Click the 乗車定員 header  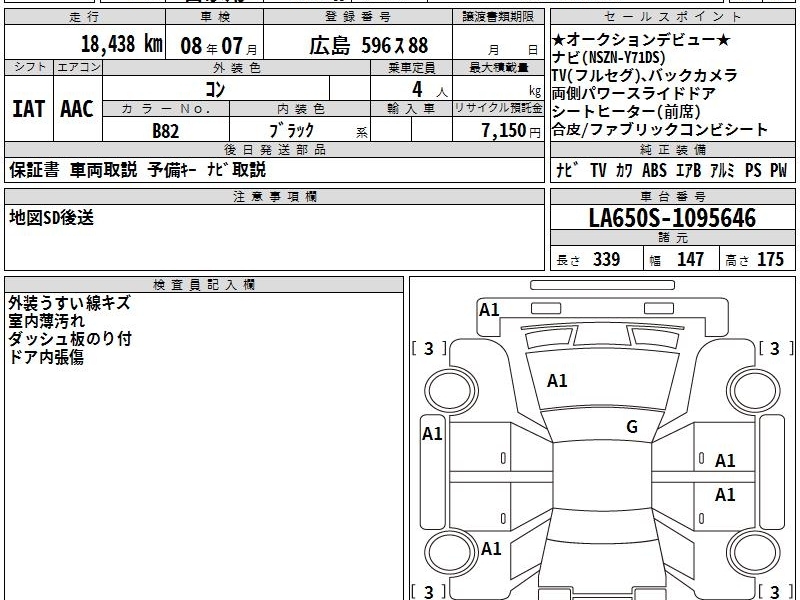pos(411,68)
